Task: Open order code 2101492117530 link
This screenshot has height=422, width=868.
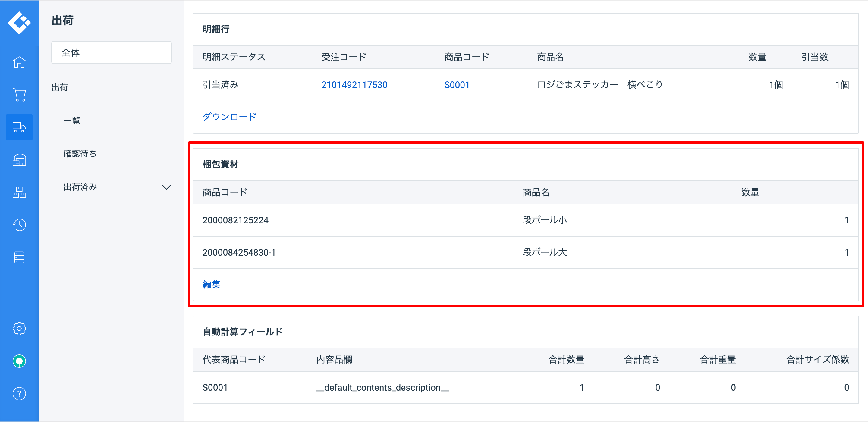Action: (x=354, y=85)
